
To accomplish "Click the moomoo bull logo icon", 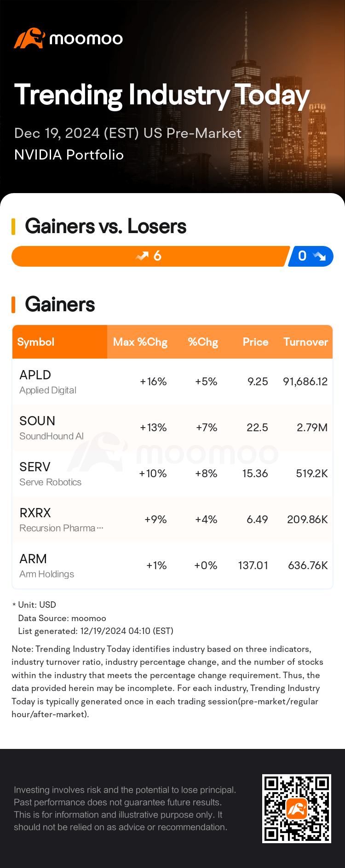I will [x=29, y=38].
